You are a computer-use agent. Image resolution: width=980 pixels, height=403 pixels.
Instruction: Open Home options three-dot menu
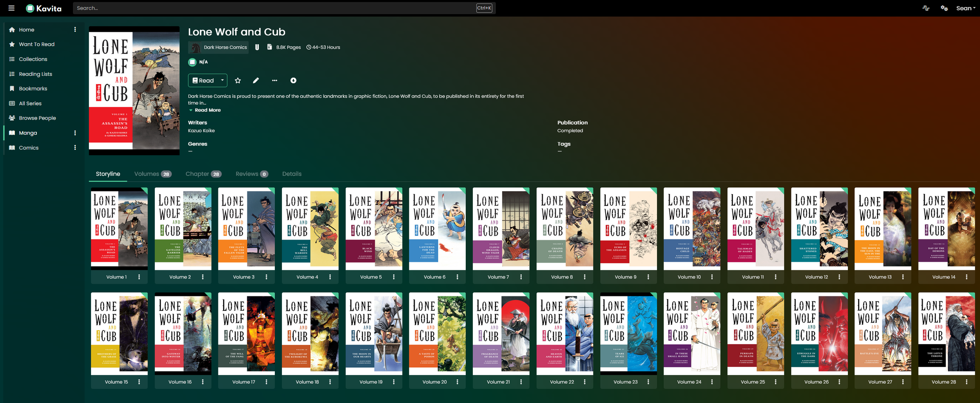[x=75, y=30]
